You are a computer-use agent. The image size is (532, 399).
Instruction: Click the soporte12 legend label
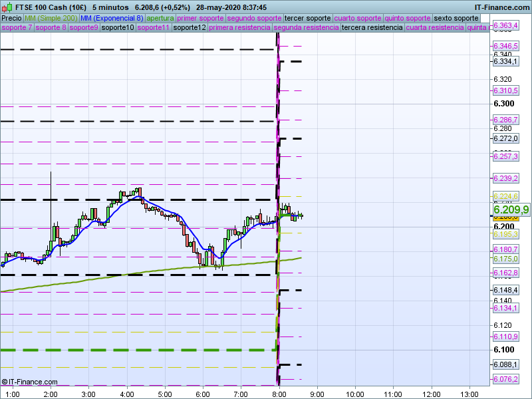coord(190,28)
